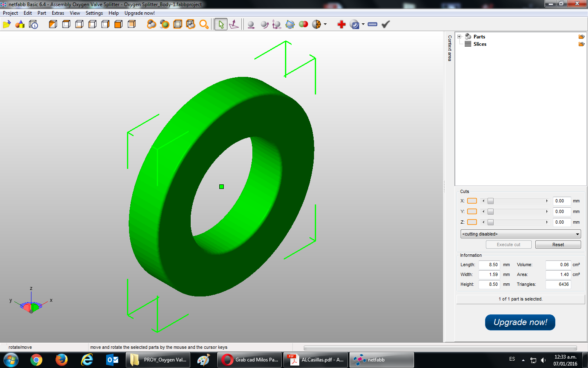Click the align to bottom plane icon
Screen dimensions: 588x368
click(234, 25)
